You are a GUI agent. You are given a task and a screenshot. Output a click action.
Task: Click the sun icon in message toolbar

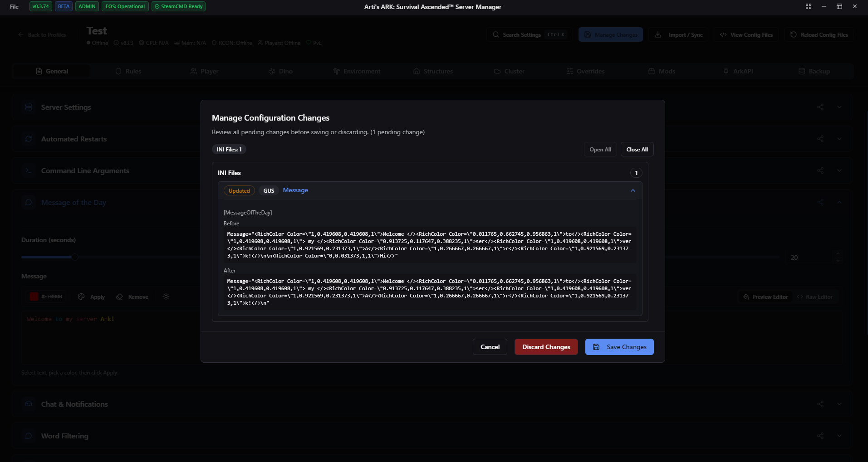(166, 297)
